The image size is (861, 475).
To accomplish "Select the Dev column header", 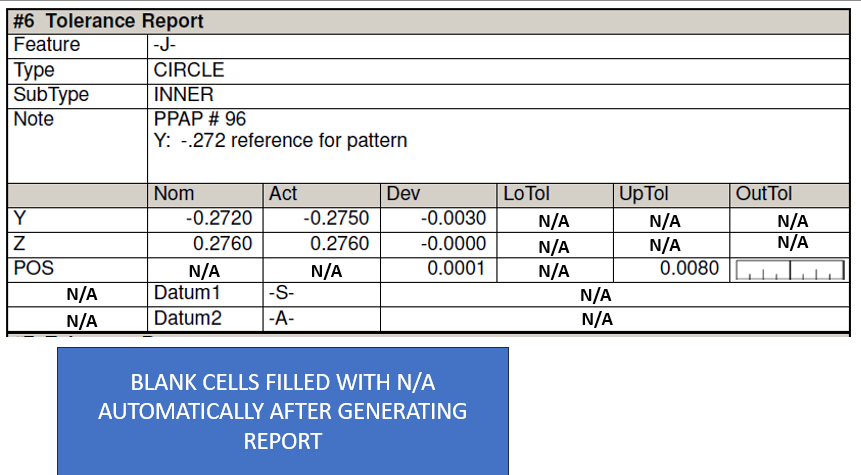I will click(403, 194).
